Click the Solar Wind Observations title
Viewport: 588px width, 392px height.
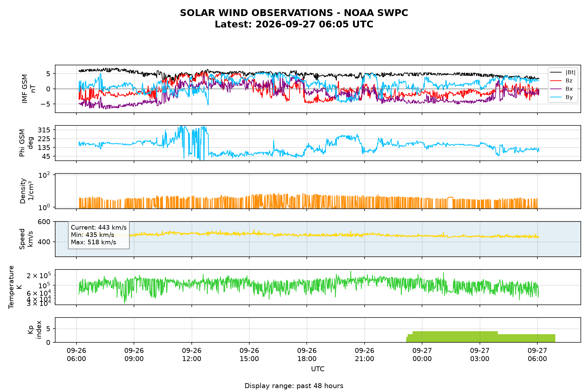(x=294, y=13)
